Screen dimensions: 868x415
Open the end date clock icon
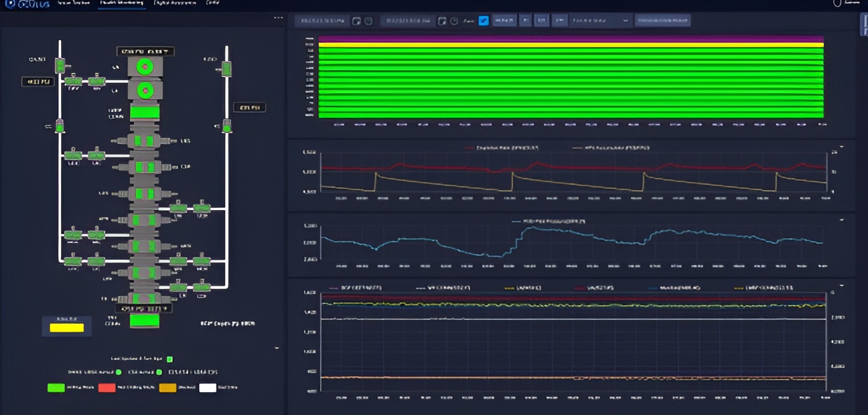(453, 21)
